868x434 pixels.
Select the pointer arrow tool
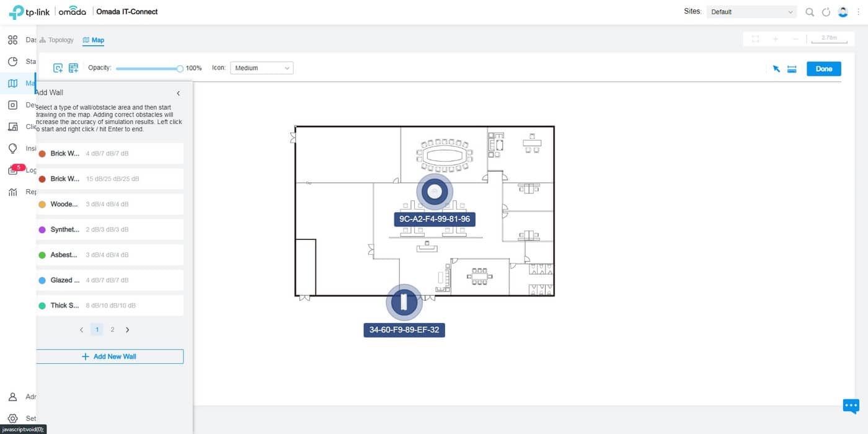point(776,69)
